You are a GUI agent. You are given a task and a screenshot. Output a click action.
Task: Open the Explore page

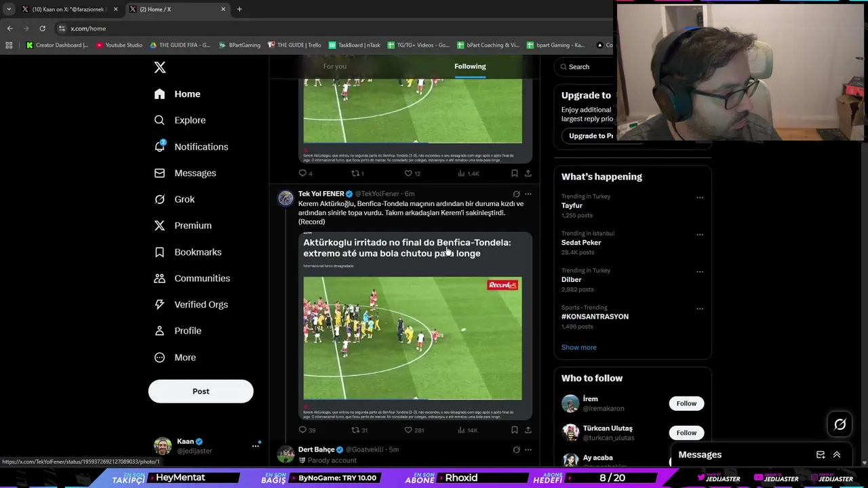pyautogui.click(x=180, y=120)
